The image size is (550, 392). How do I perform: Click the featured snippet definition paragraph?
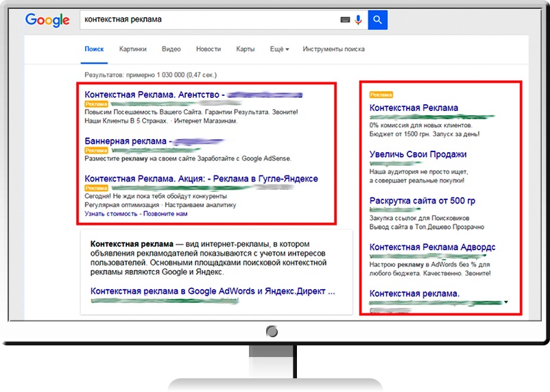208,258
